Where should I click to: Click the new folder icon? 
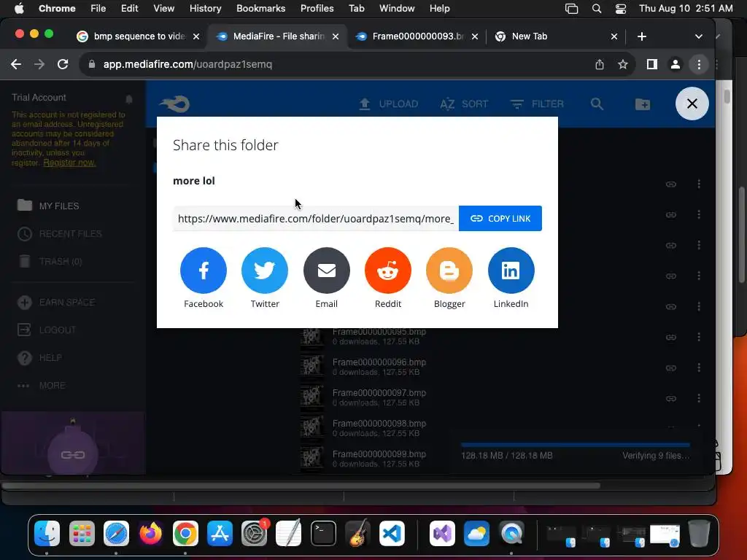pyautogui.click(x=642, y=104)
